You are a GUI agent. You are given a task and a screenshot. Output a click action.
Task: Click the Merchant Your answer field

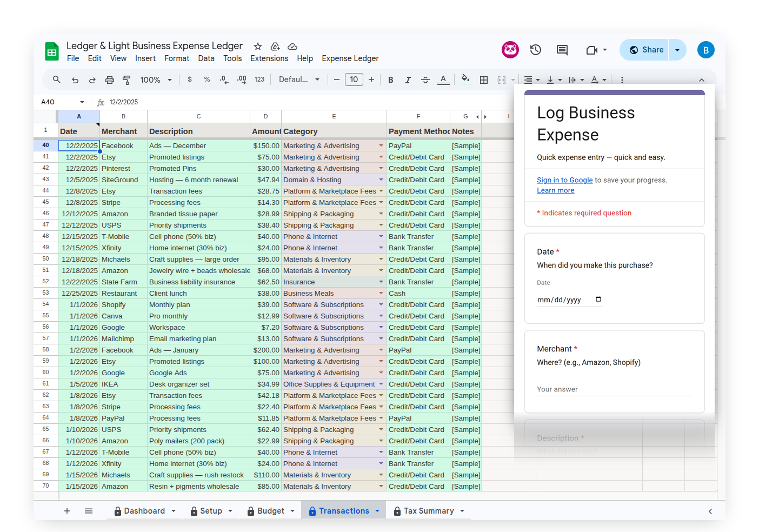click(614, 389)
